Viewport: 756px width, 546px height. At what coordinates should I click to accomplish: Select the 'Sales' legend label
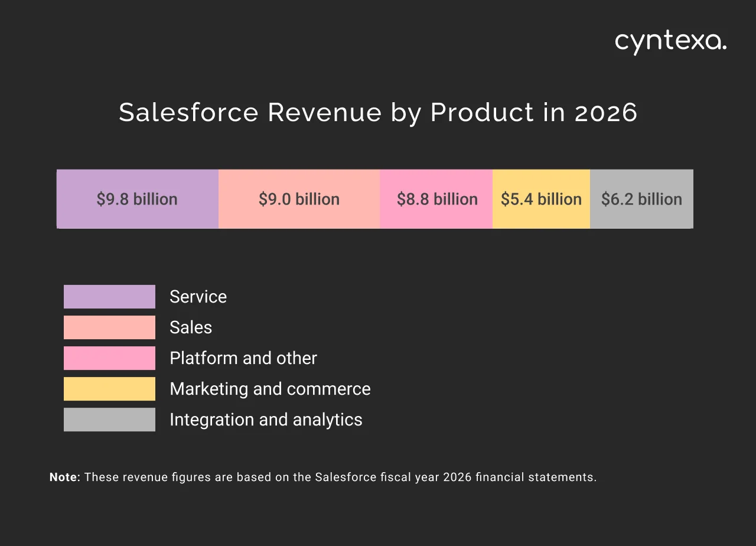[191, 327]
